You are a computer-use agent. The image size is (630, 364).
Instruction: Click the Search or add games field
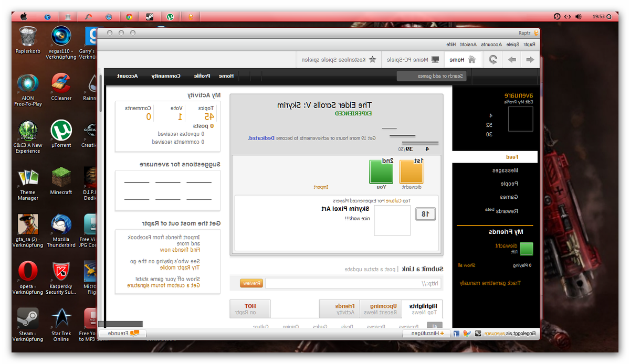(432, 76)
